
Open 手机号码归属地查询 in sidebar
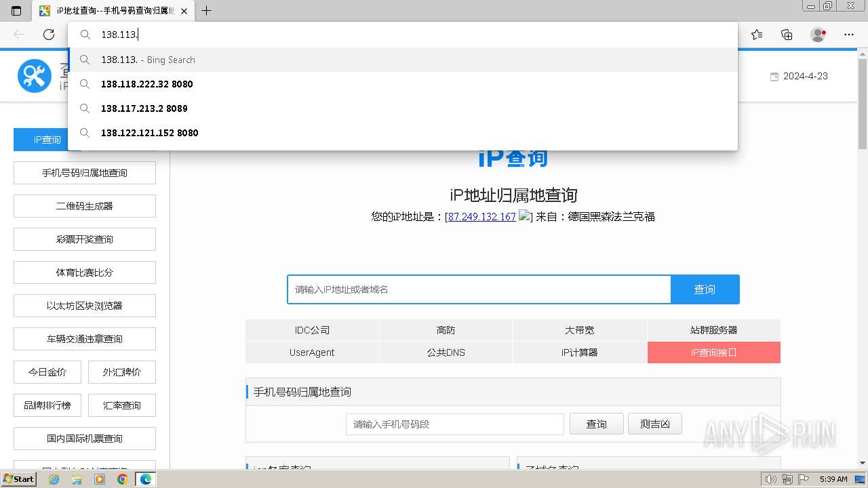[85, 173]
